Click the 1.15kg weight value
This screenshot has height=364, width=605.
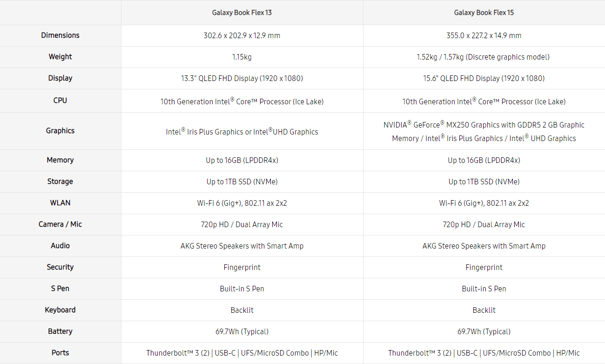click(x=242, y=57)
